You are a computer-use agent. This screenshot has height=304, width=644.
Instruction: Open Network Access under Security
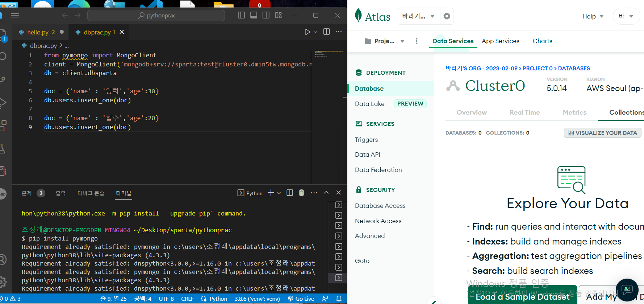378,221
